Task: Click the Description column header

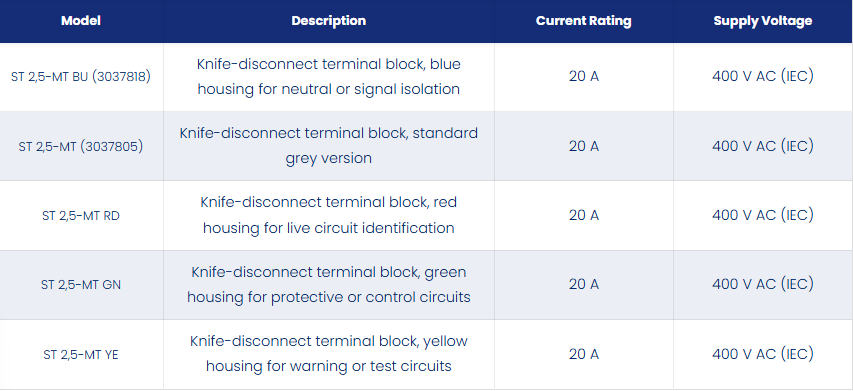Action: 329,21
